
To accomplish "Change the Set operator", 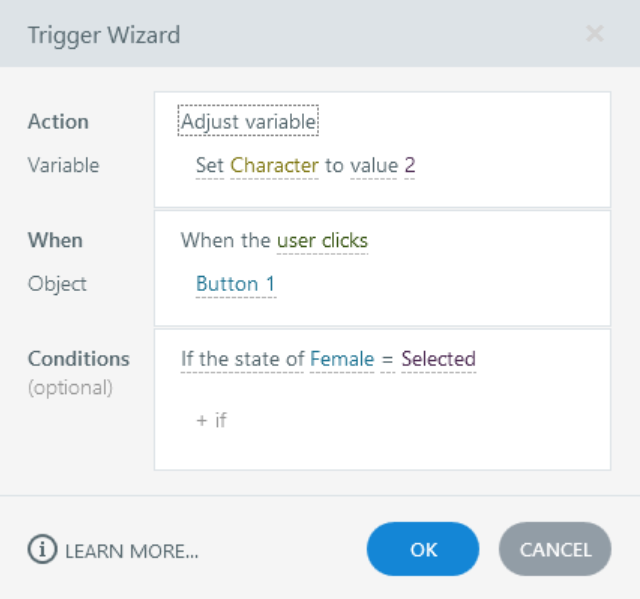I will 209,166.
